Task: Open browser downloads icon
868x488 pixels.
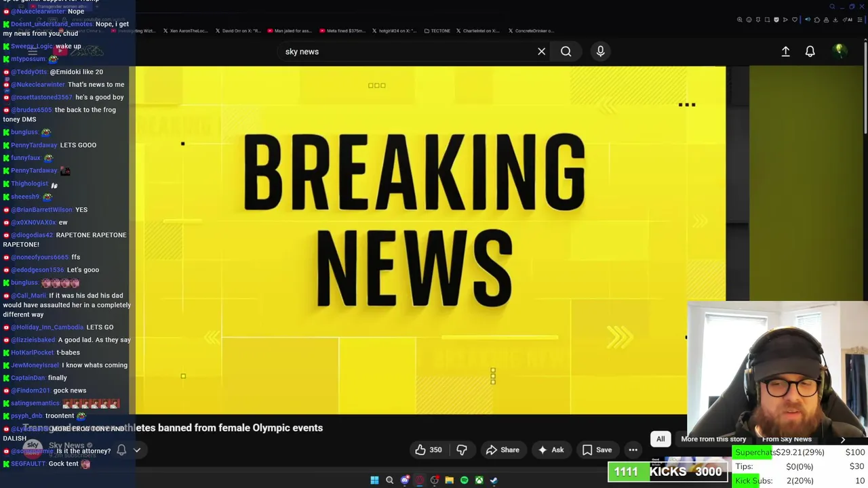Action: point(835,20)
